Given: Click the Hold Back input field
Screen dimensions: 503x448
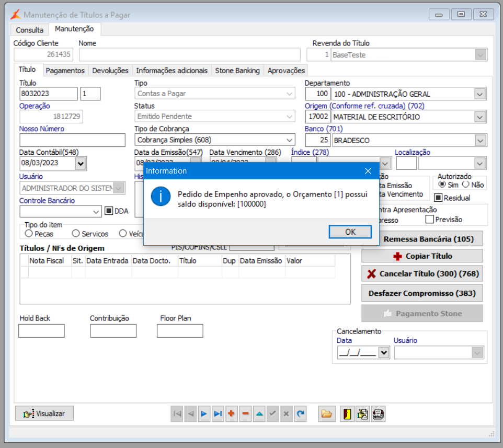Looking at the screenshot, I should click(x=41, y=331).
